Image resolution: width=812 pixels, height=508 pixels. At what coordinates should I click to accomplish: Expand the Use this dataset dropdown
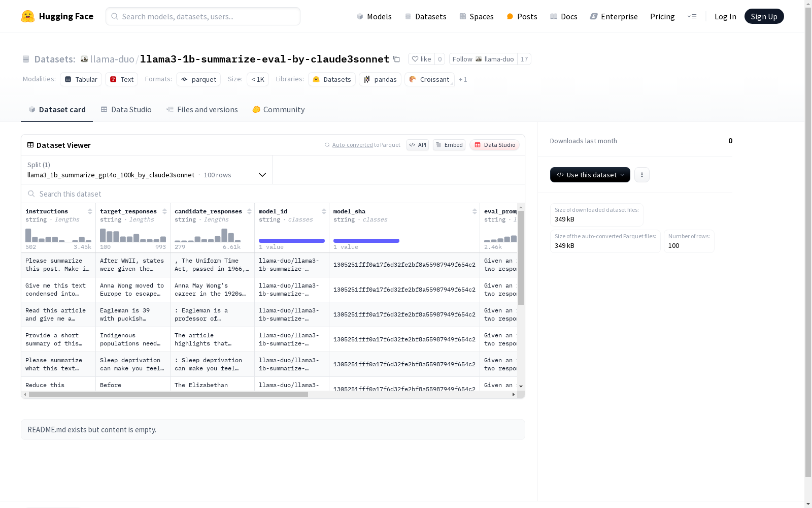pos(590,175)
